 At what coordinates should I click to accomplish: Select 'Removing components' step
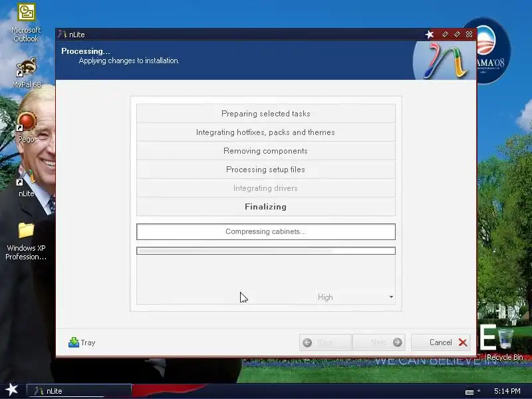click(265, 151)
